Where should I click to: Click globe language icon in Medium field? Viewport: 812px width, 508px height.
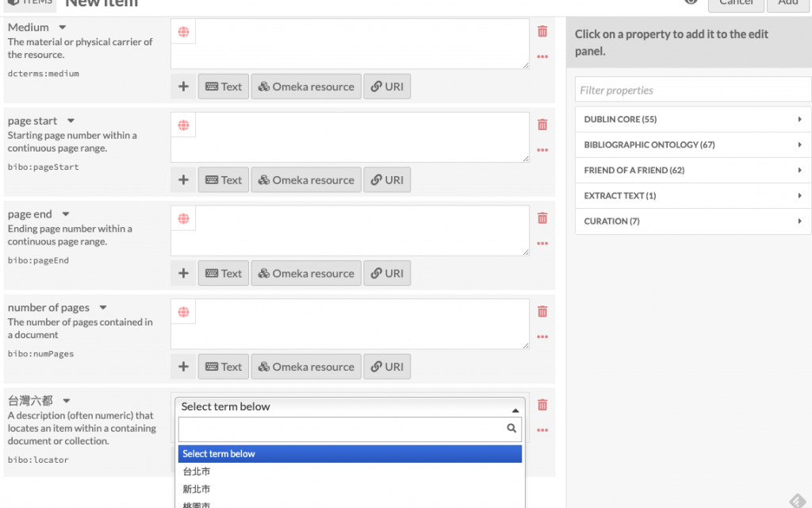point(183,32)
